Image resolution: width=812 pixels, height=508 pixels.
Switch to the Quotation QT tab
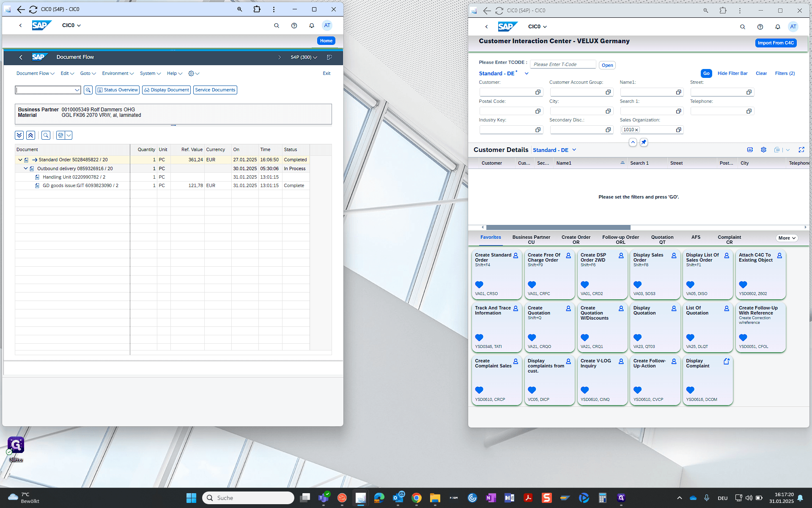pos(662,240)
